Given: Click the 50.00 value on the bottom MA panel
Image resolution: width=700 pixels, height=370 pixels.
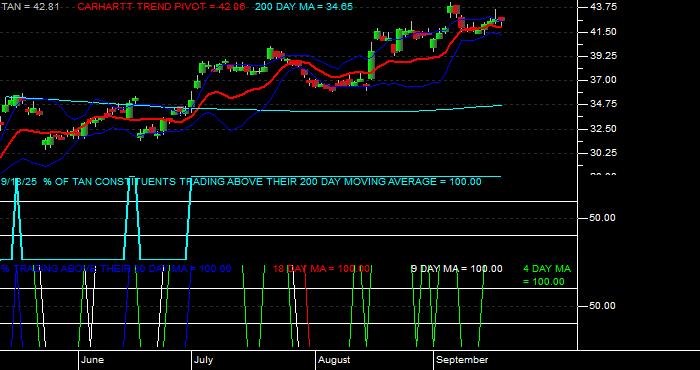Looking at the screenshot, I should point(603,306).
